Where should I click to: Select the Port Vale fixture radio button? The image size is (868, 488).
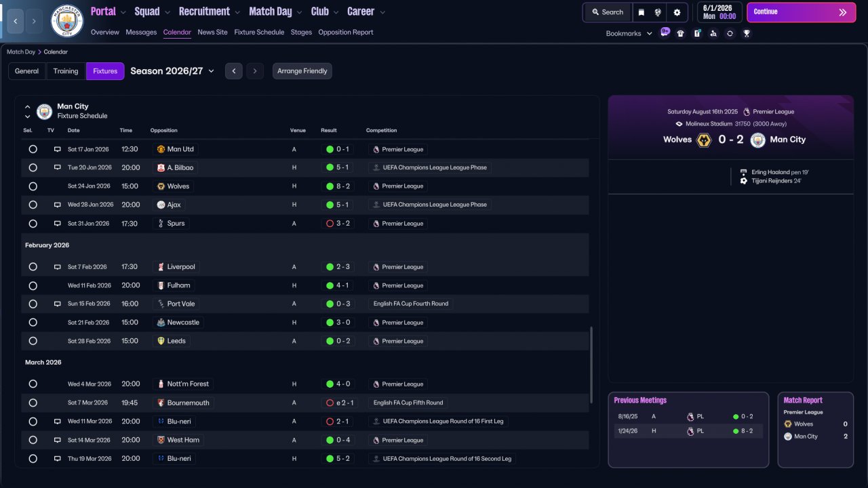click(33, 304)
